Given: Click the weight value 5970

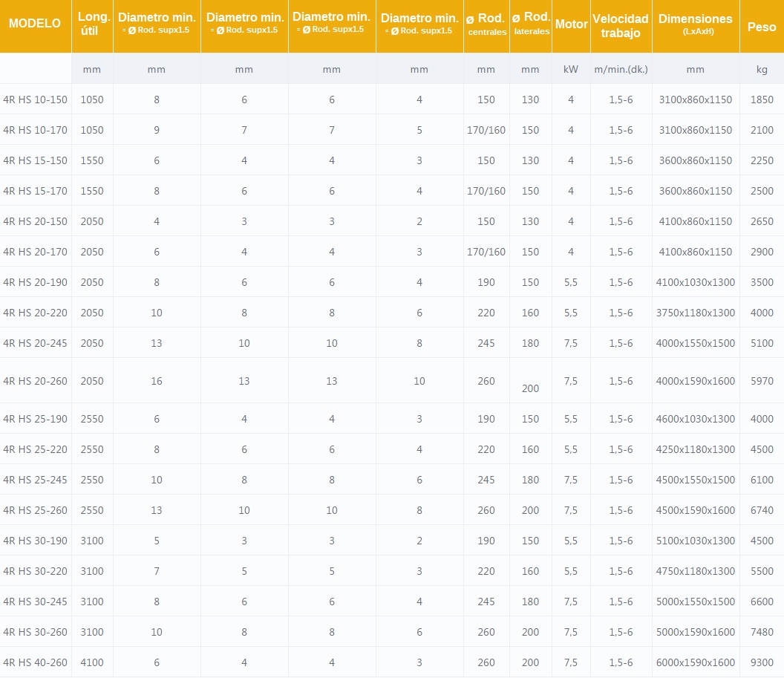Looking at the screenshot, I should [x=762, y=381].
